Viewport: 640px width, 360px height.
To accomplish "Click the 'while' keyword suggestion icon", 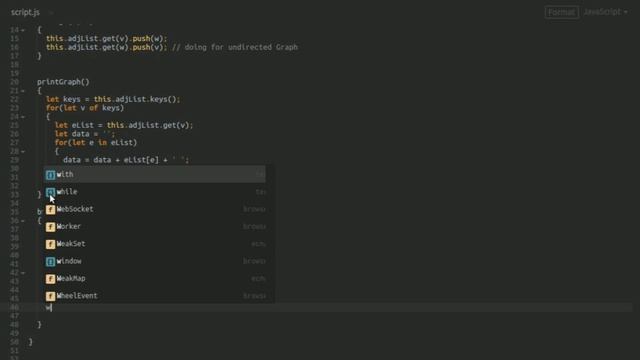I will pyautogui.click(x=50, y=192).
